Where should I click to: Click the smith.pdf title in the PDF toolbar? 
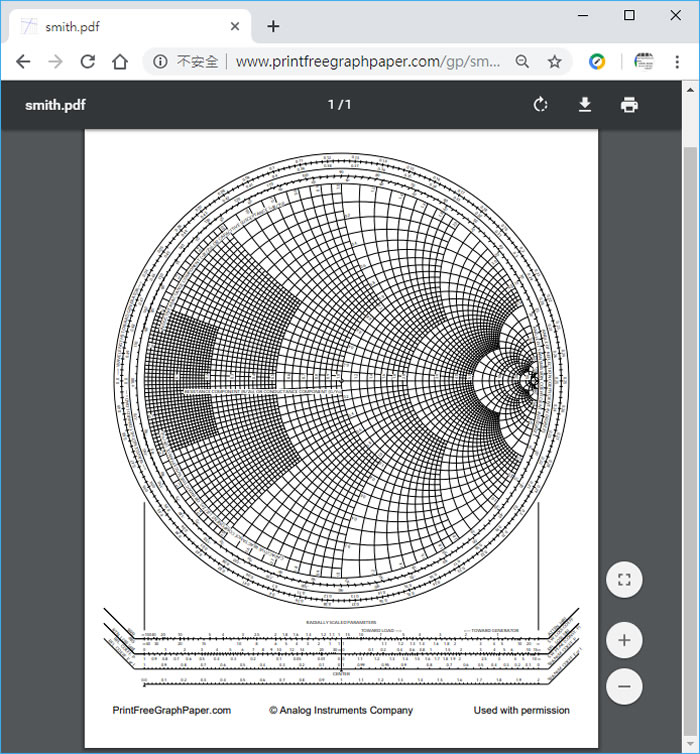coord(55,105)
